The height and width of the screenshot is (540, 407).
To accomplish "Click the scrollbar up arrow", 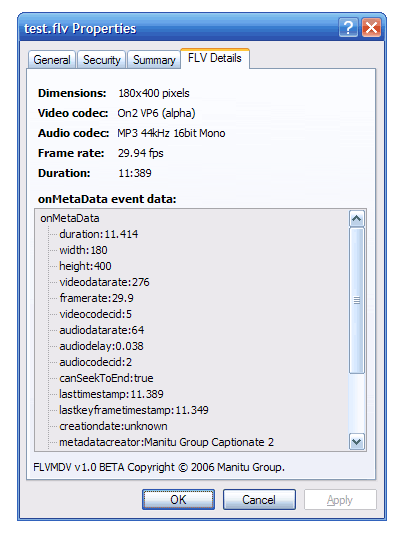I will 357,218.
